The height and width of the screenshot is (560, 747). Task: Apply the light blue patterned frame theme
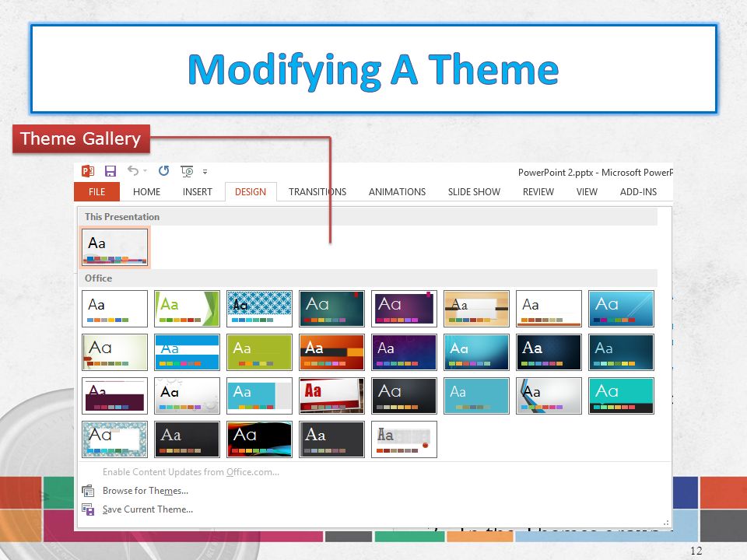click(115, 439)
